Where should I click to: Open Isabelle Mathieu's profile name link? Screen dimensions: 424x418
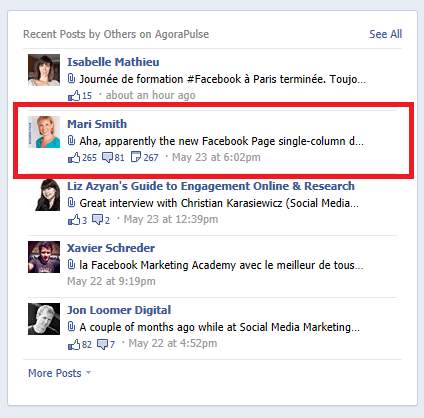tap(113, 62)
